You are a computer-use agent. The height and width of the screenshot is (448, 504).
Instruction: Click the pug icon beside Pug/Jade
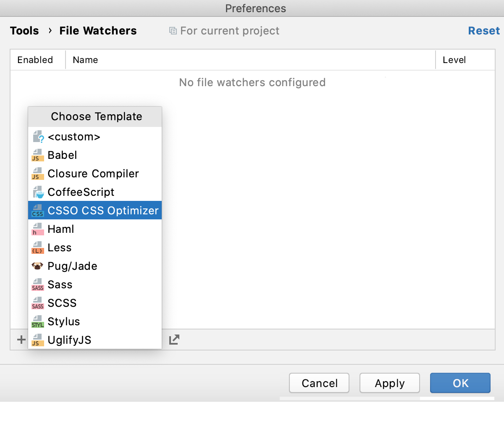point(37,266)
